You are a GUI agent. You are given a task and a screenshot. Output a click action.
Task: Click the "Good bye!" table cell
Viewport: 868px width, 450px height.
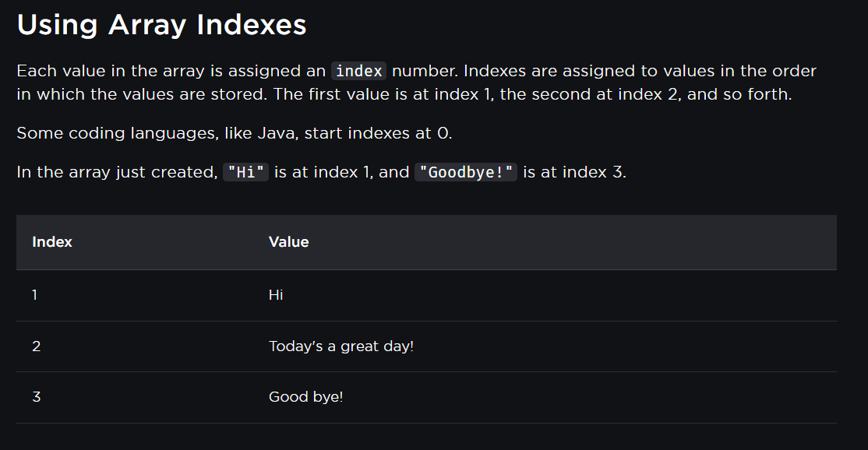(305, 397)
